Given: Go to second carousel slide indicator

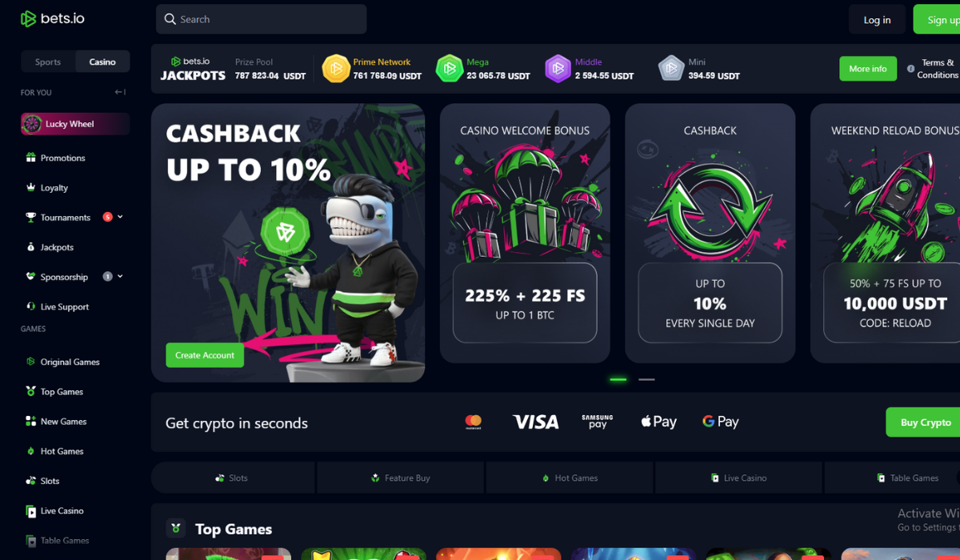Looking at the screenshot, I should click(x=646, y=379).
